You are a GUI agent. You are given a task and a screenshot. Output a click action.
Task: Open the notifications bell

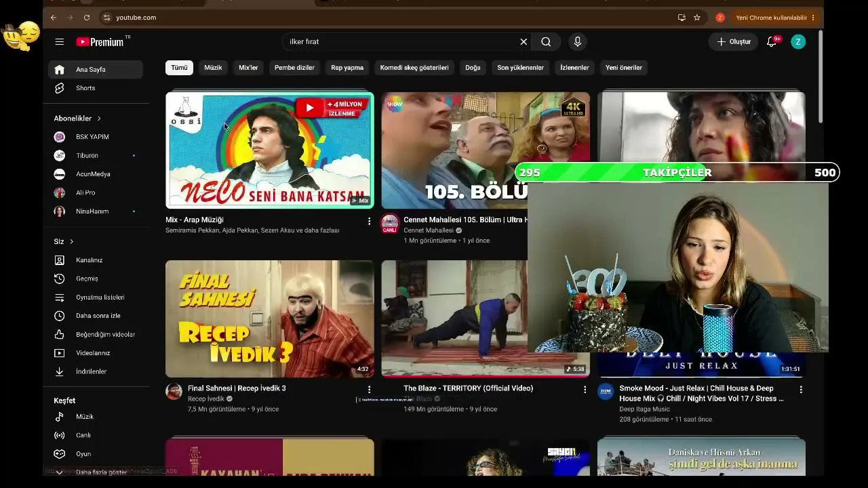pos(772,42)
